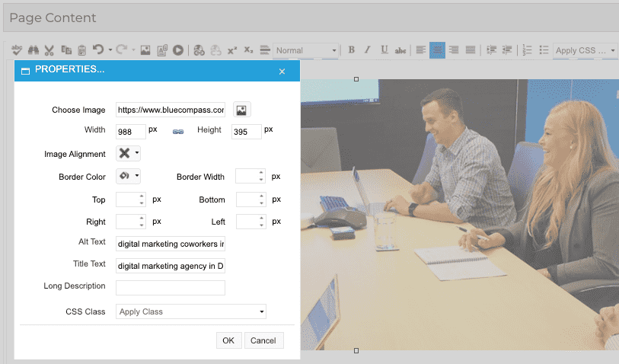This screenshot has width=619, height=364.
Task: Justify text alignment
Action: tap(471, 50)
